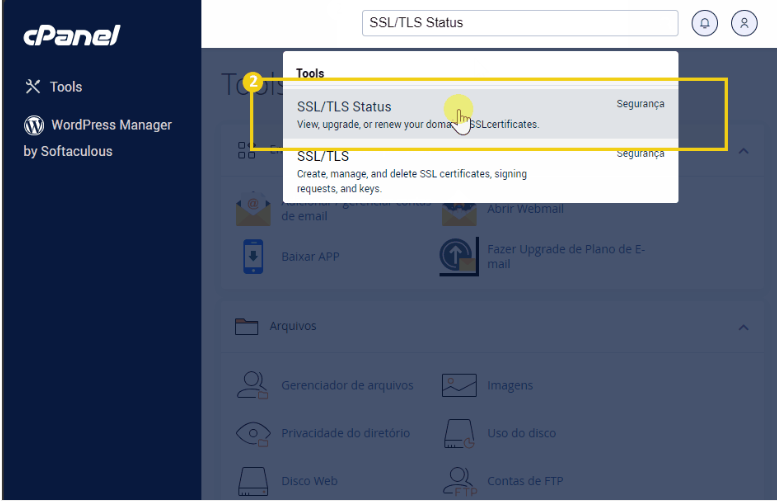Image resolution: width=777 pixels, height=501 pixels.
Task: Collapse the Arquivos section chevron
Action: 743,327
